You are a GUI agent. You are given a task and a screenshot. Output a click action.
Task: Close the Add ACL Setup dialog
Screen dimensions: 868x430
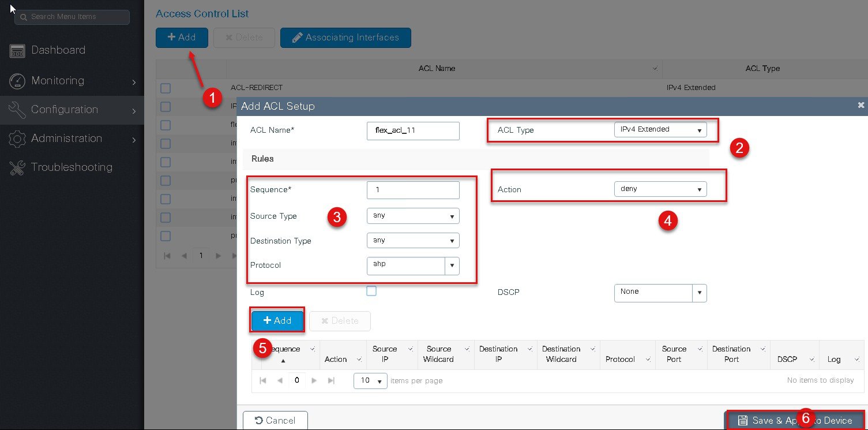(861, 105)
